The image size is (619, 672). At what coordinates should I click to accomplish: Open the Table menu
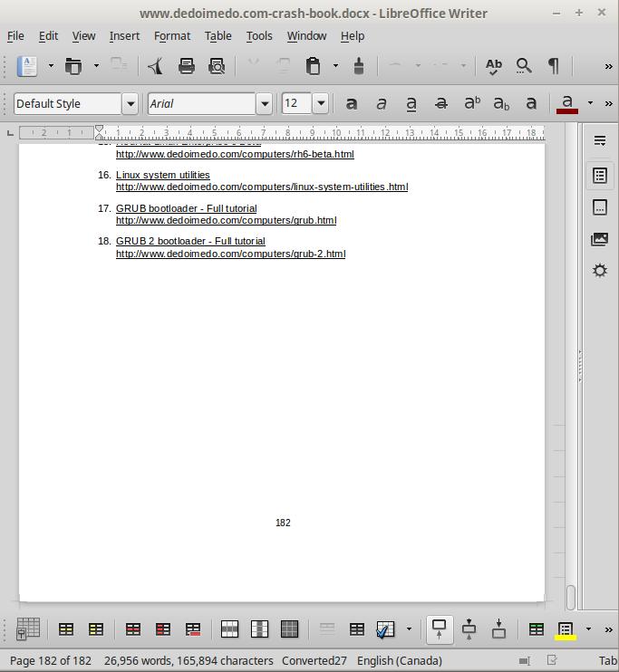pos(218,36)
